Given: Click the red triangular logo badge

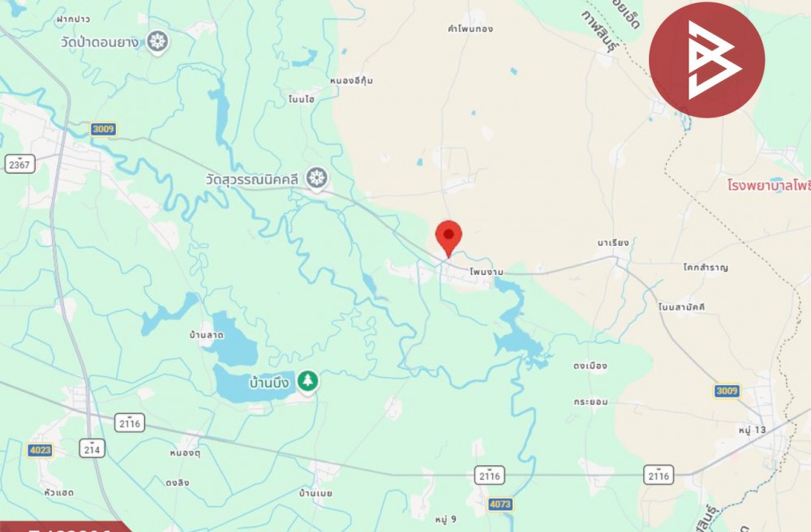Looking at the screenshot, I should 706,60.
